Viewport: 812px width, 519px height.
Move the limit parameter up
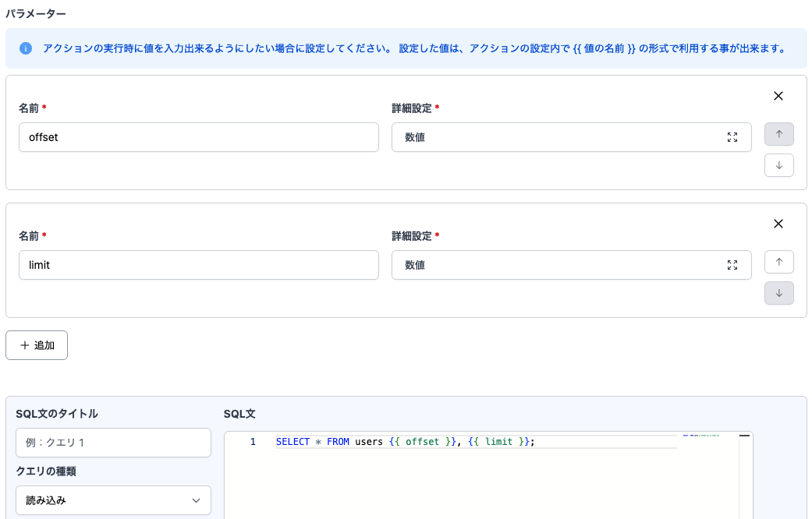pos(779,262)
